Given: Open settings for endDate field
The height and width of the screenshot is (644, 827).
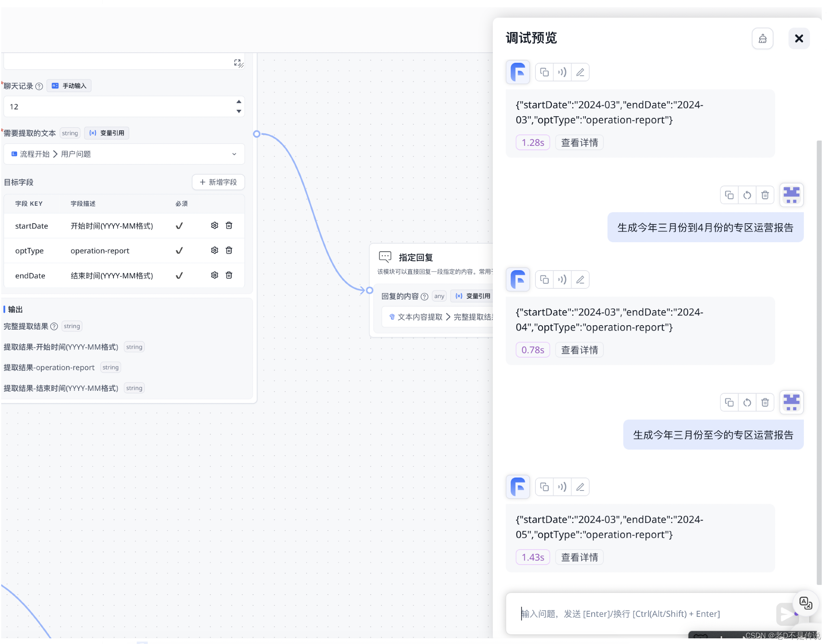Looking at the screenshot, I should coord(215,275).
